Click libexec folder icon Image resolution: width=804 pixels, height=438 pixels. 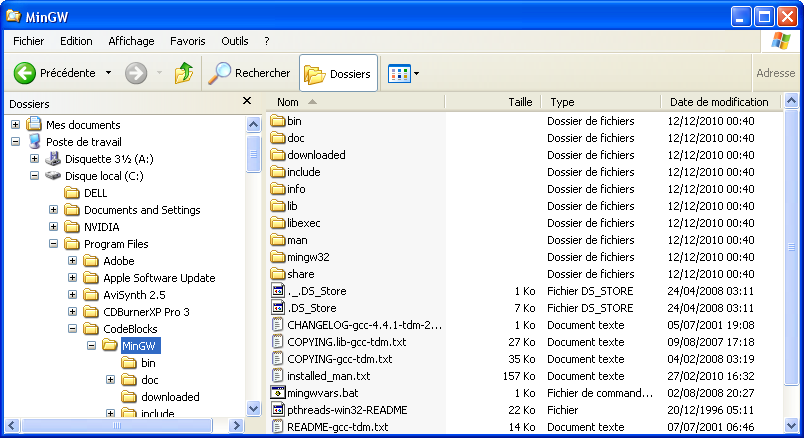[278, 223]
